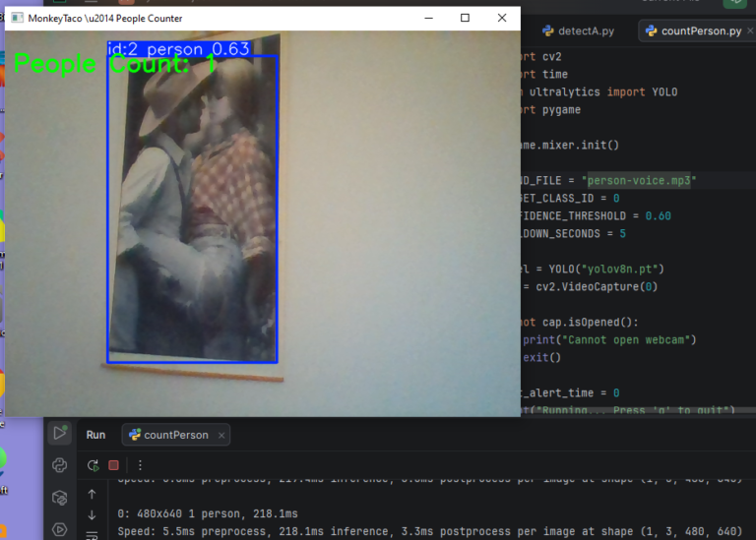Click the Run panel title label
756x540 pixels.
[95, 435]
